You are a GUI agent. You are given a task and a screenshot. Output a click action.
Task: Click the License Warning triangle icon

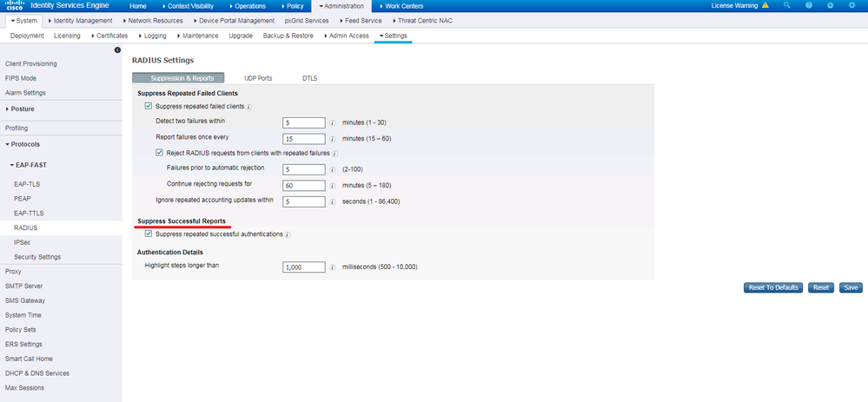click(x=765, y=5)
